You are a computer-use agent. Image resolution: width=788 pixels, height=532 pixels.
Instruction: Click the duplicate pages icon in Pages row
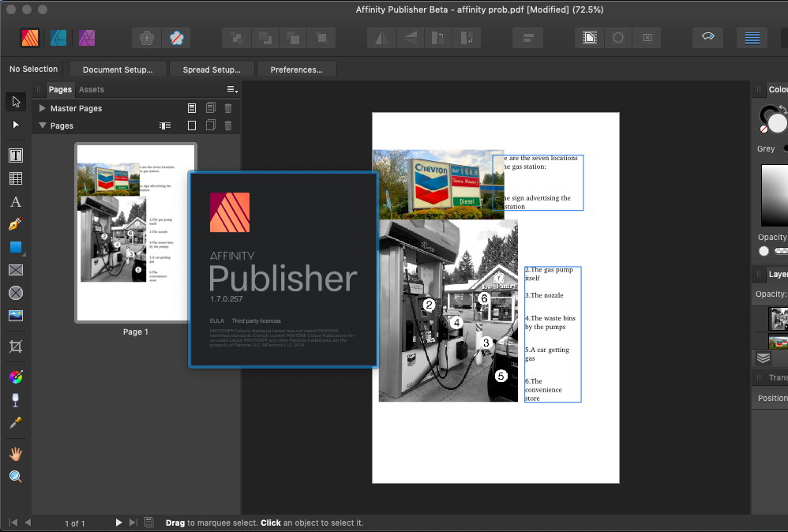(x=211, y=125)
